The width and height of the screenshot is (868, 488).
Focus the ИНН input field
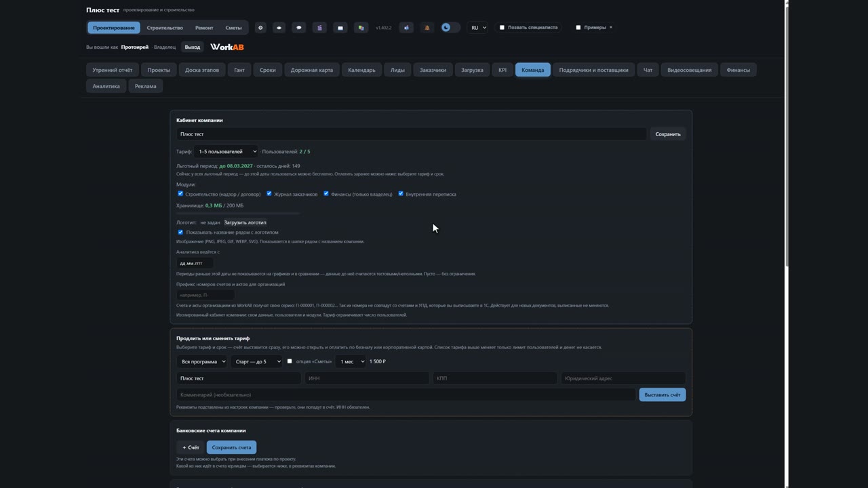[367, 378]
